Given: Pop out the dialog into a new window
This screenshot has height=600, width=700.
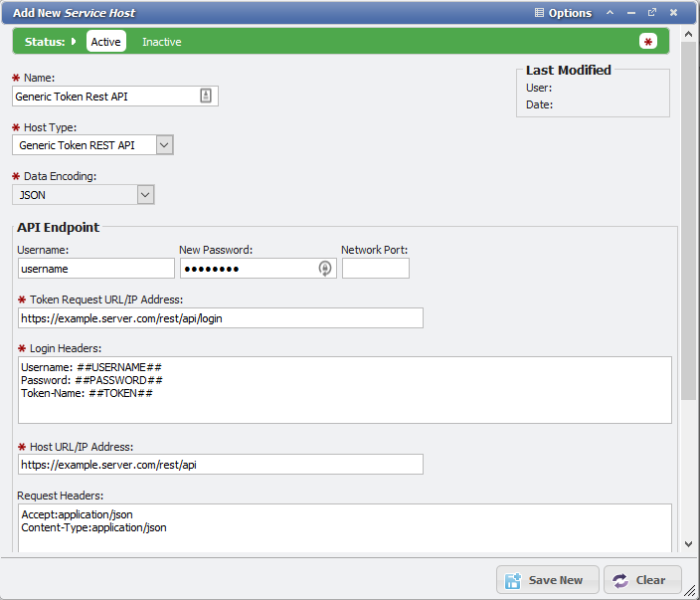Looking at the screenshot, I should point(652,13).
